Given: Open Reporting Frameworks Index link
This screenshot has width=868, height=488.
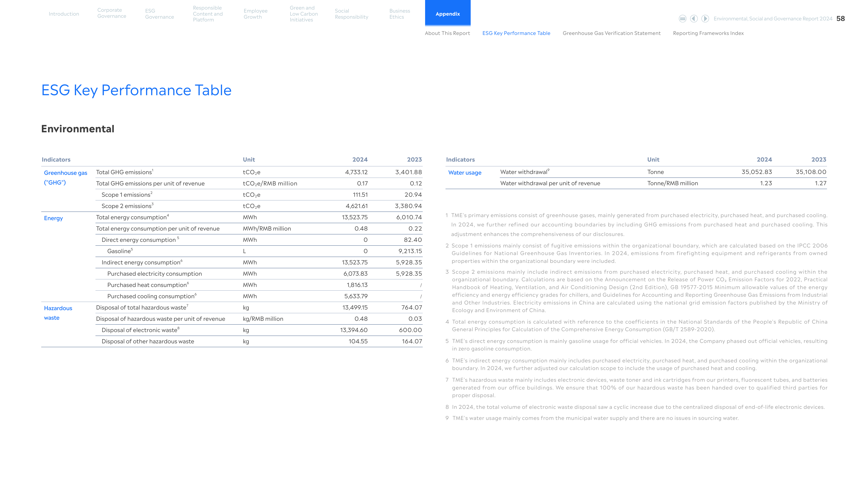Looking at the screenshot, I should point(708,33).
